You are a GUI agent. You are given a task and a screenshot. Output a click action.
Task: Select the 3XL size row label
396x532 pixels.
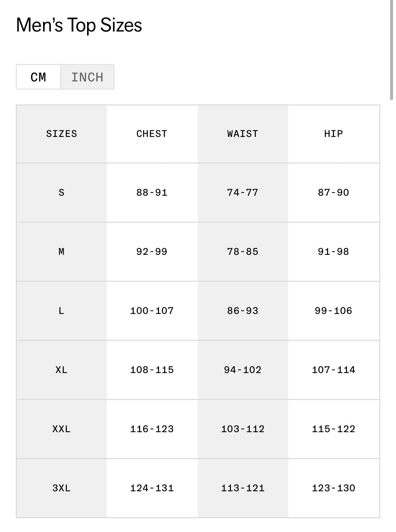pyautogui.click(x=61, y=488)
